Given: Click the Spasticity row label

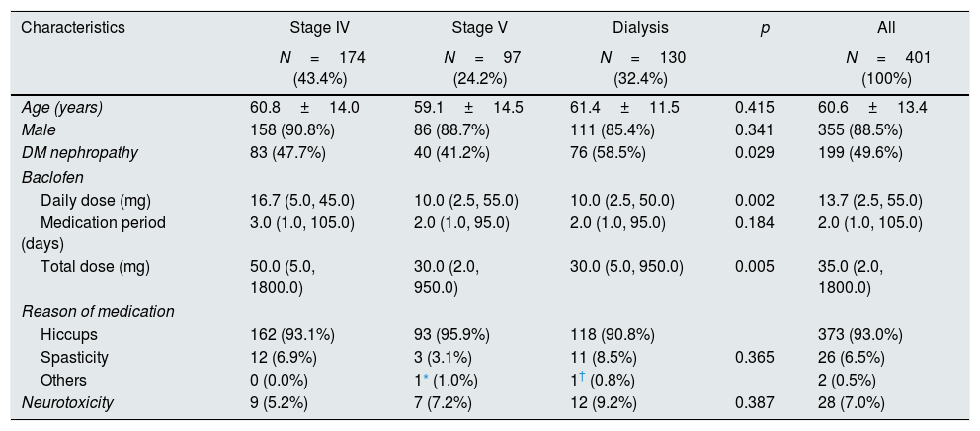Looking at the screenshot, I should click(74, 358).
